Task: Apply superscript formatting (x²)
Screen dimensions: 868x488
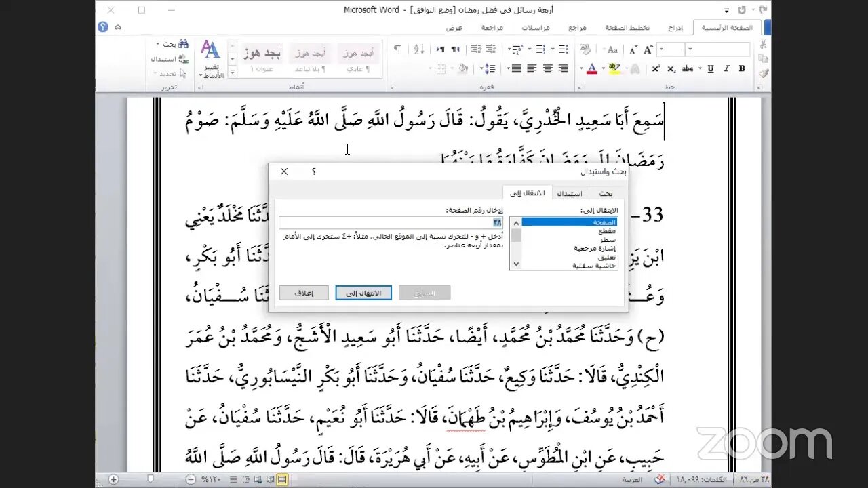Action: 656,68
